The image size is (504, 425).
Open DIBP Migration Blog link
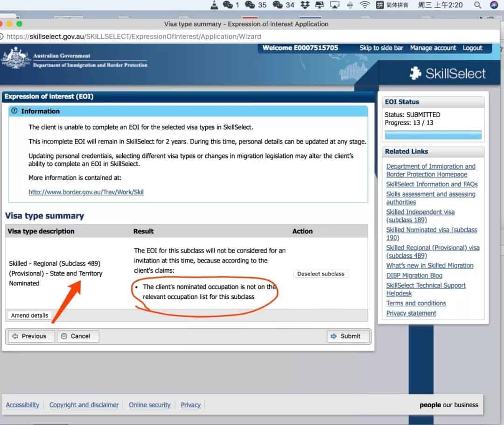[414, 276]
